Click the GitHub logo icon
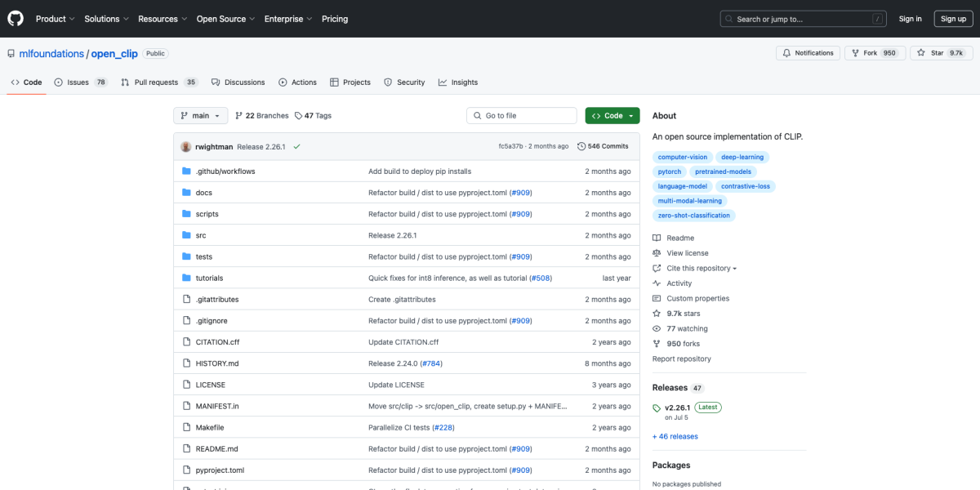The height and width of the screenshot is (490, 980). pyautogui.click(x=16, y=18)
